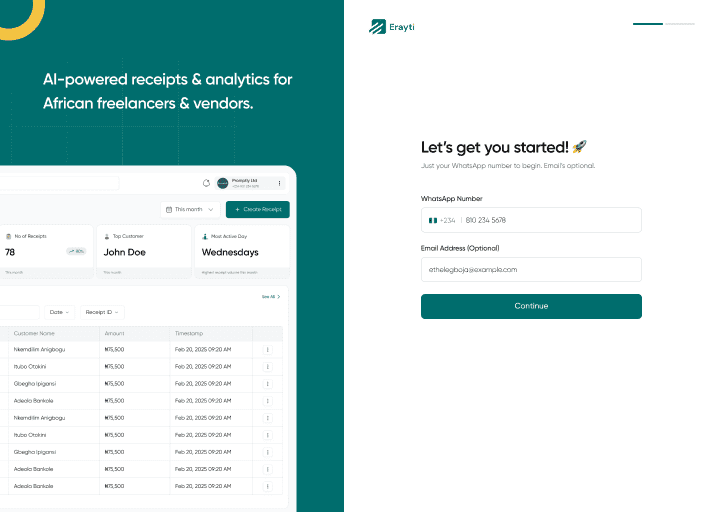Click the Nigerian flag country code
Image resolution: width=720 pixels, height=512 pixels.
point(441,220)
